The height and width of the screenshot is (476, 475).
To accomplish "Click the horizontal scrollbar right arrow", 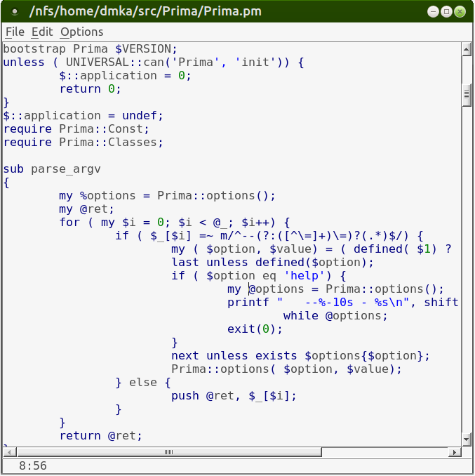I will coord(455,452).
